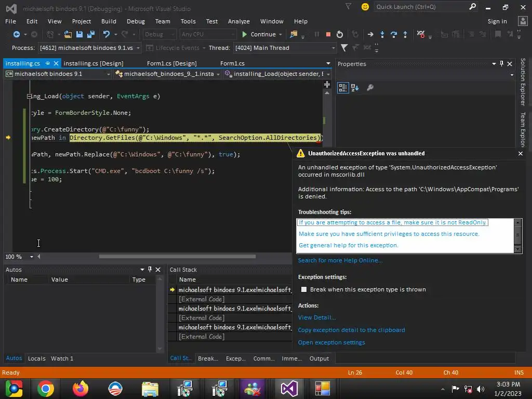532x399 pixels.
Task: Click the Autos panel scrollbar down arrow
Action: coord(159,349)
